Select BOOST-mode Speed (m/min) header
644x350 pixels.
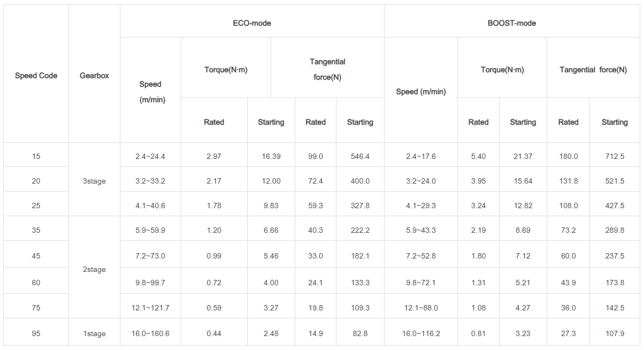420,92
